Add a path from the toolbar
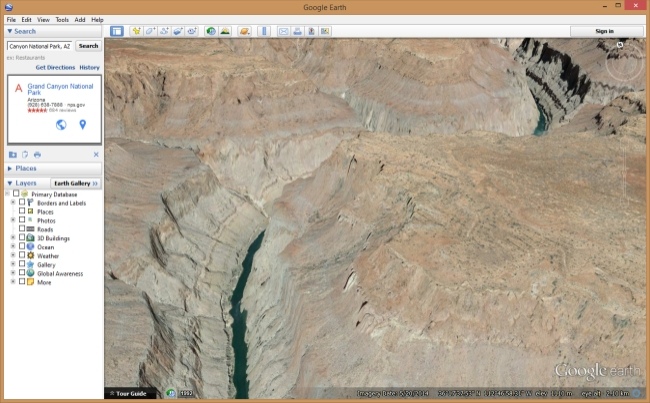The height and width of the screenshot is (403, 650). tap(164, 31)
